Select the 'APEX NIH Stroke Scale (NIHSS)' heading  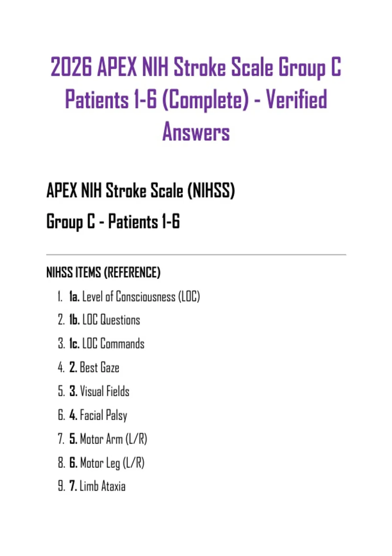[141, 191]
